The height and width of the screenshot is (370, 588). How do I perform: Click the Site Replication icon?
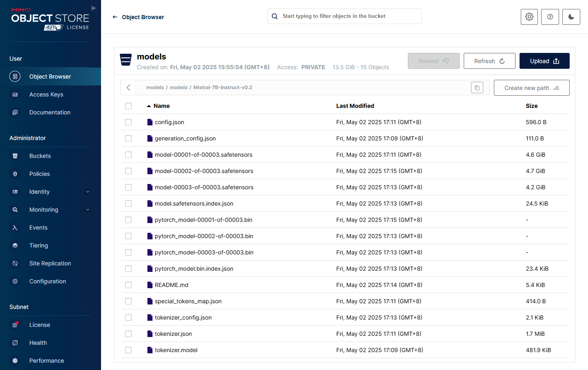[x=15, y=263]
